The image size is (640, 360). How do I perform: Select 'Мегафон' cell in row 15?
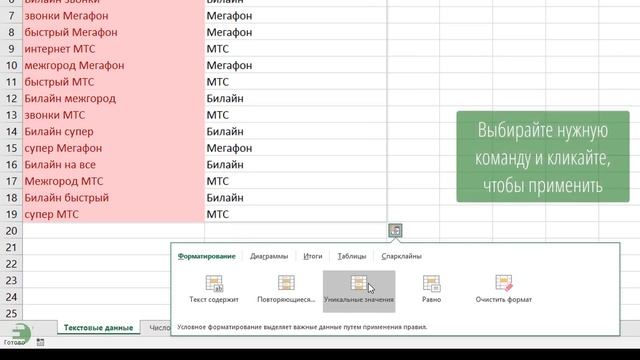coord(296,148)
